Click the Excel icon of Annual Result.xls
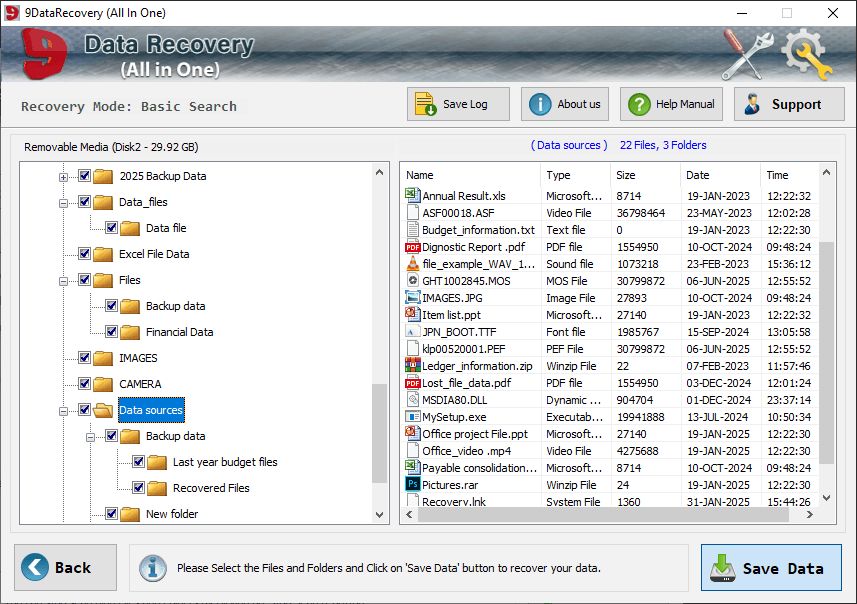Image resolution: width=857 pixels, height=604 pixels. click(413, 195)
